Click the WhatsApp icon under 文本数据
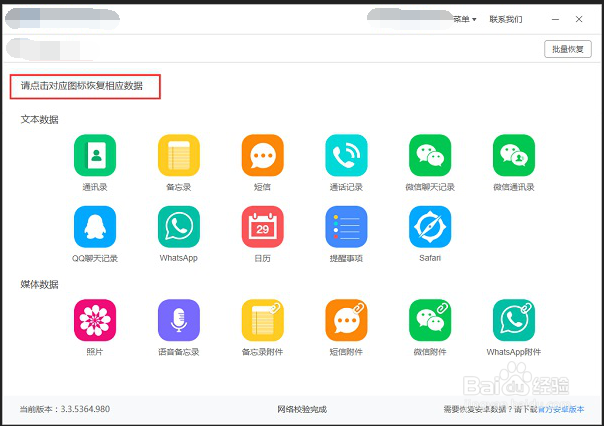 tap(179, 226)
